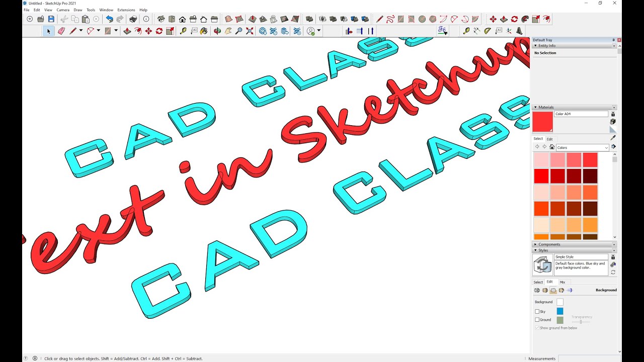Open the Colors library dropdown
This screenshot has width=644, height=362.
583,147
